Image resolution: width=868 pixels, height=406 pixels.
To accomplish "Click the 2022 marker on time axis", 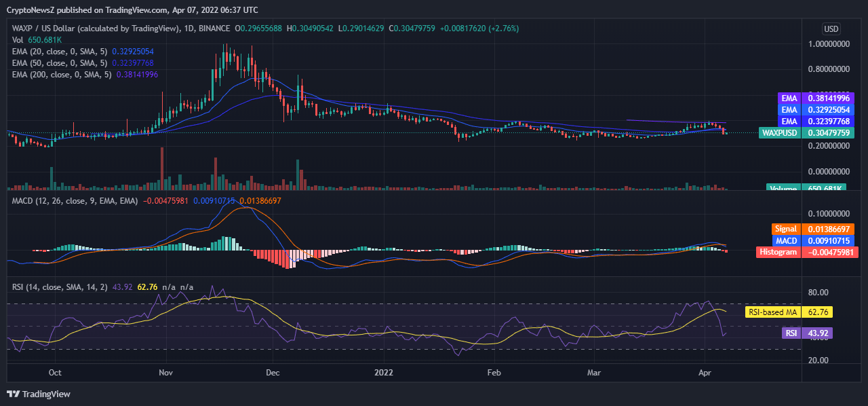I will pyautogui.click(x=384, y=372).
